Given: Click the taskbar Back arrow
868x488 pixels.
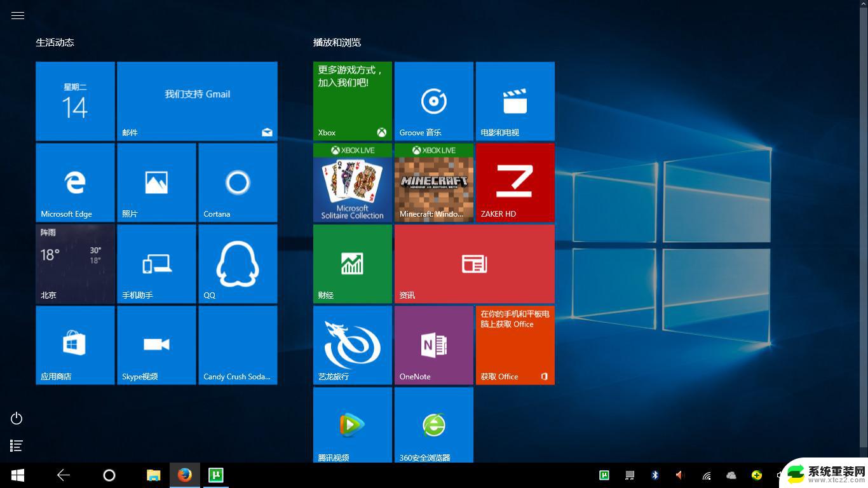Looking at the screenshot, I should click(64, 475).
